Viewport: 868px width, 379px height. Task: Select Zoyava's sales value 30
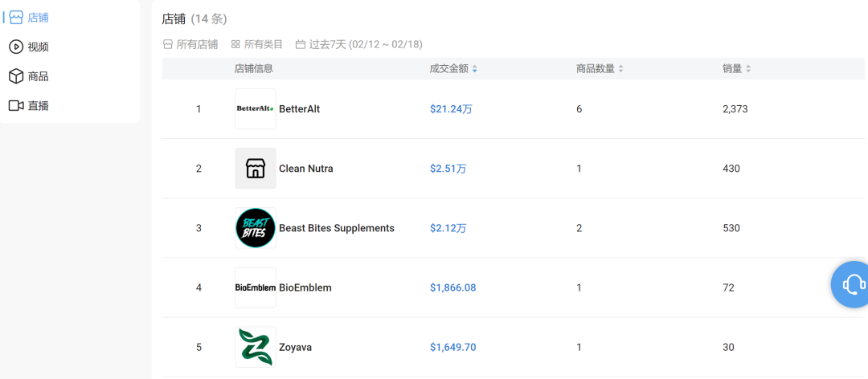click(728, 348)
